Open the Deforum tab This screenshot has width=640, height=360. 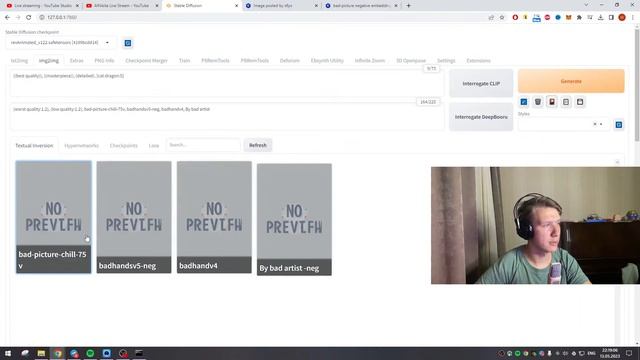[x=289, y=60]
